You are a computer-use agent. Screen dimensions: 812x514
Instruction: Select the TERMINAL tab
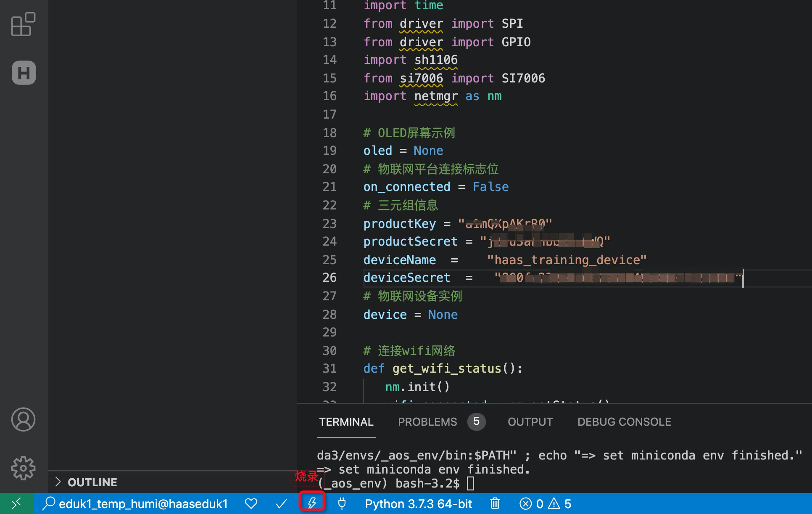click(x=346, y=422)
